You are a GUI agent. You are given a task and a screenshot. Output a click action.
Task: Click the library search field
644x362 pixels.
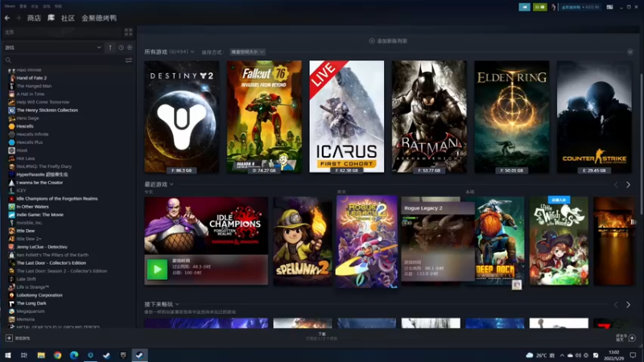point(64,60)
